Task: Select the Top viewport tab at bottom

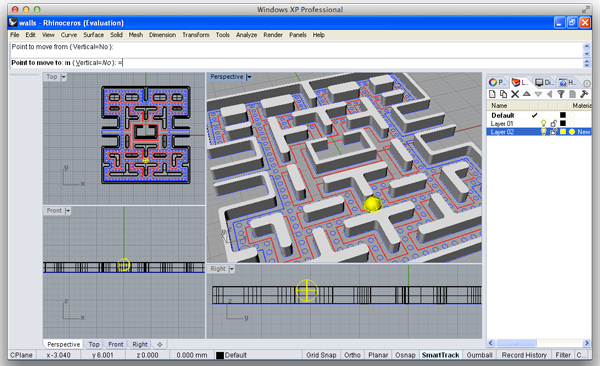Action: 94,344
